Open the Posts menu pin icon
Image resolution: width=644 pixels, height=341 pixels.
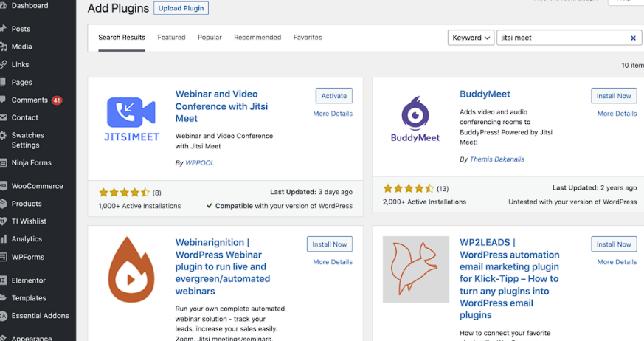3,29
